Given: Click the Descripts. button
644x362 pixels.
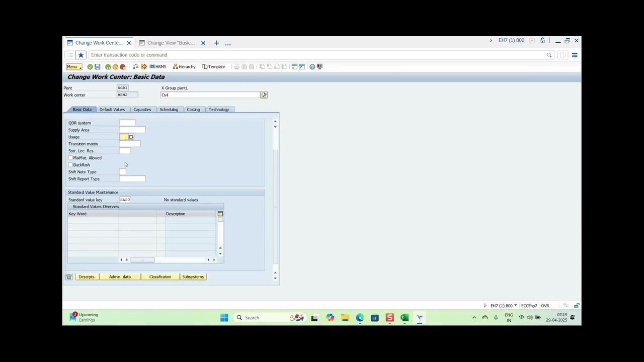Looking at the screenshot, I should 87,277.
